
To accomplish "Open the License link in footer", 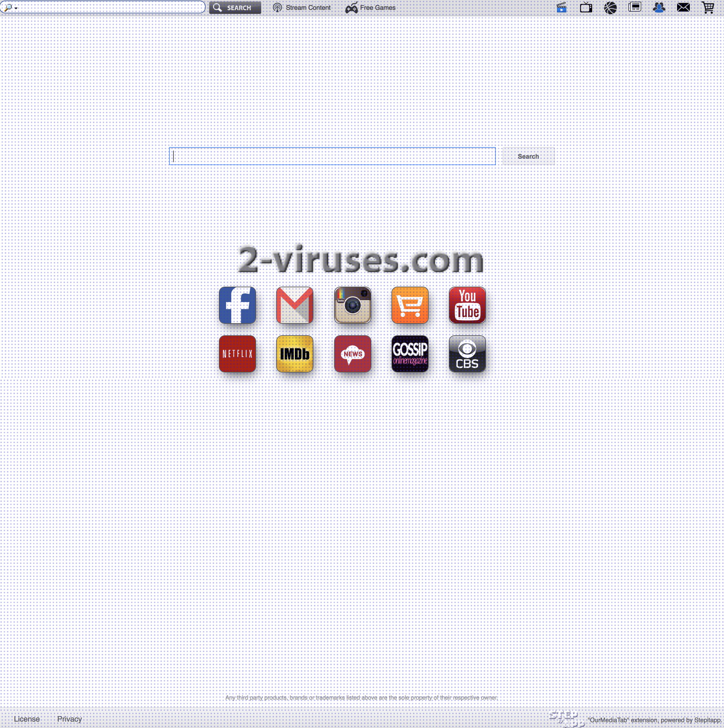I will coord(27,719).
